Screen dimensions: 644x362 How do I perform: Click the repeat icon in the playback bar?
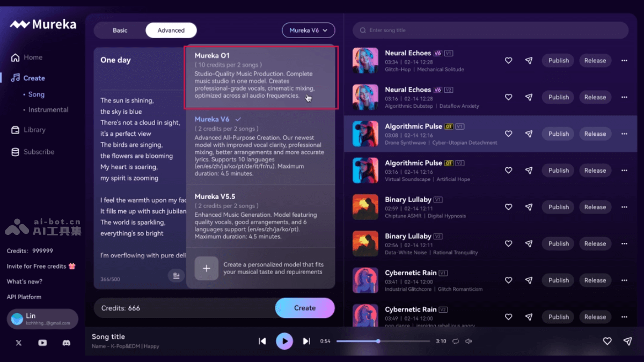[456, 341]
